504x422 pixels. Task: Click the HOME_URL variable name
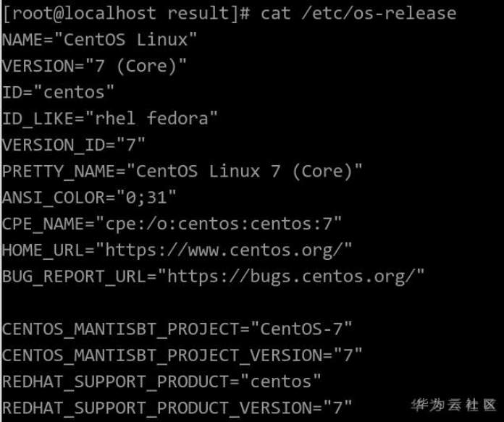(43, 250)
